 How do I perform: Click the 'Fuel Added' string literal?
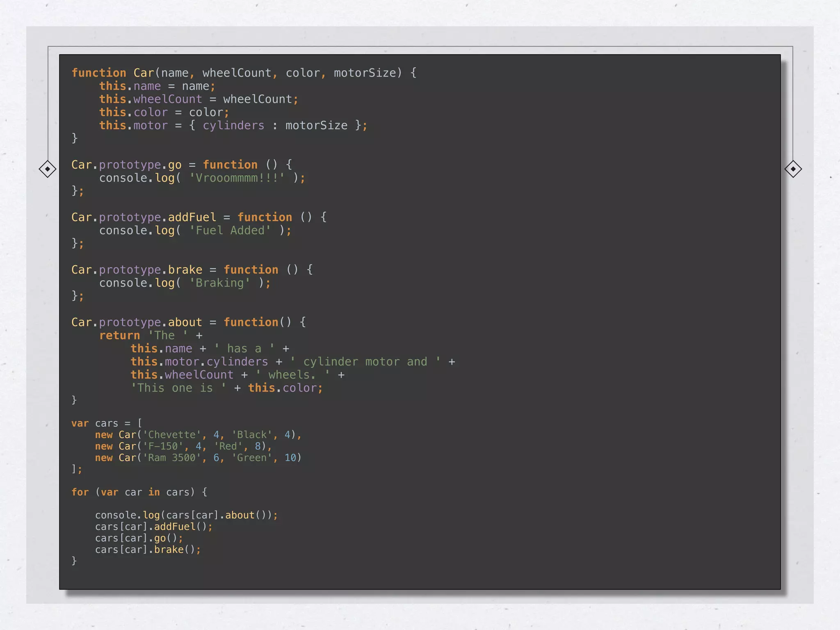(230, 231)
